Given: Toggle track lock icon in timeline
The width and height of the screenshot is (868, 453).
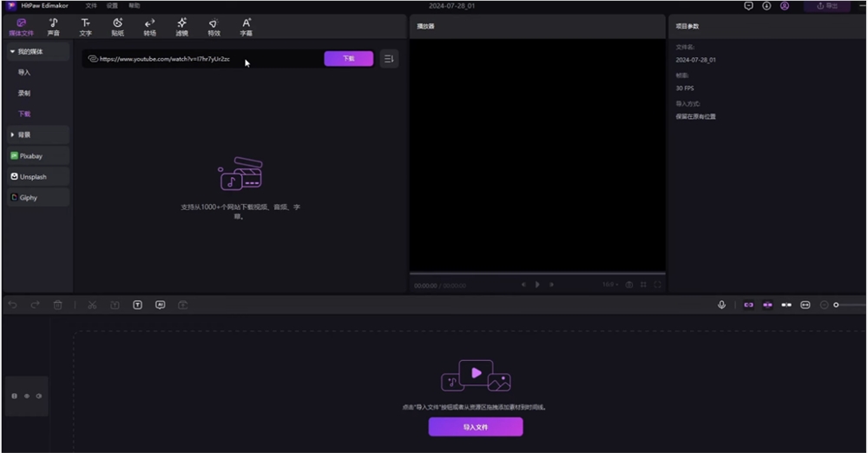Looking at the screenshot, I should point(14,396).
